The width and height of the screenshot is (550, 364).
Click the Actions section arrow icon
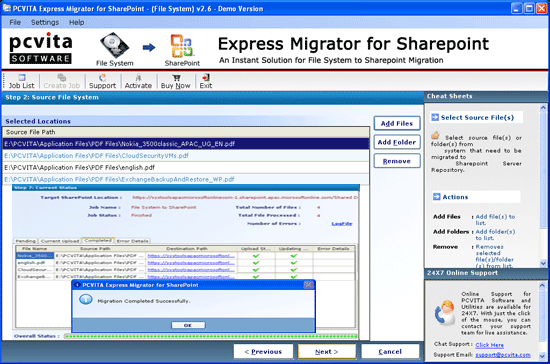coord(436,197)
